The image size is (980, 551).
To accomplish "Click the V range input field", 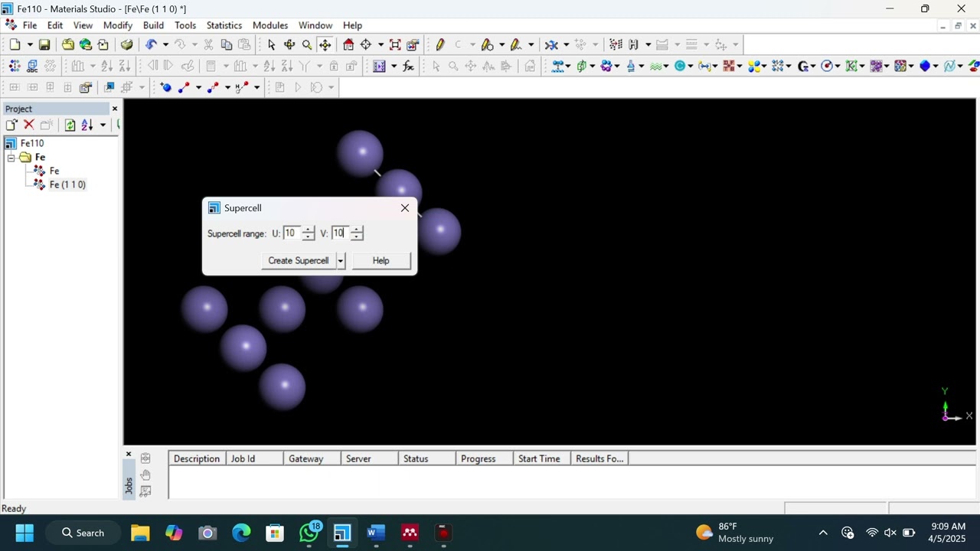I will 341,233.
